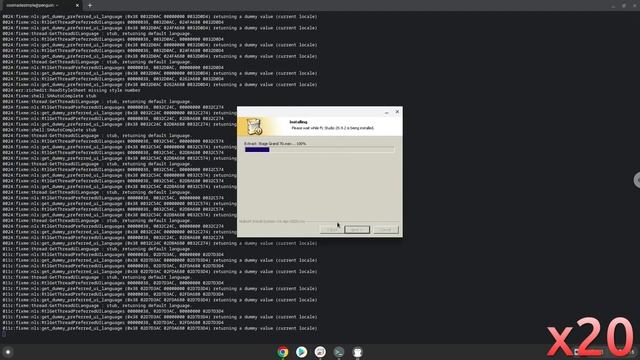Open a new terminal tab with plus
This screenshot has height=360, width=640.
tap(90, 5)
